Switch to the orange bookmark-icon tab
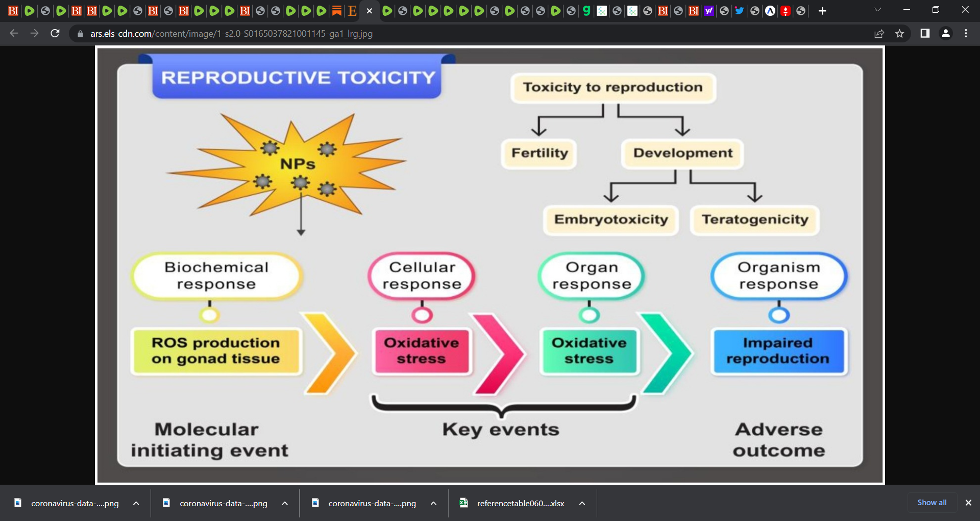The height and width of the screenshot is (521, 980). pyautogui.click(x=337, y=11)
